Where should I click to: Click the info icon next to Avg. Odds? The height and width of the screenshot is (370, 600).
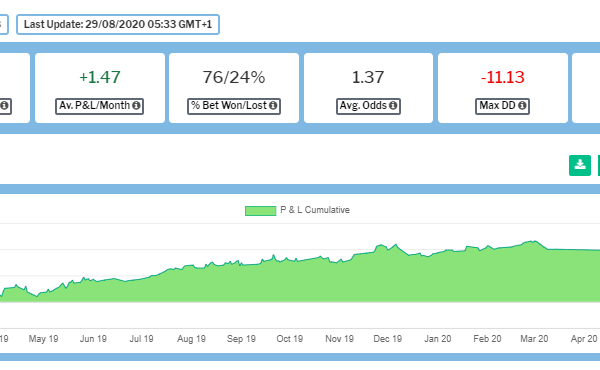(393, 106)
